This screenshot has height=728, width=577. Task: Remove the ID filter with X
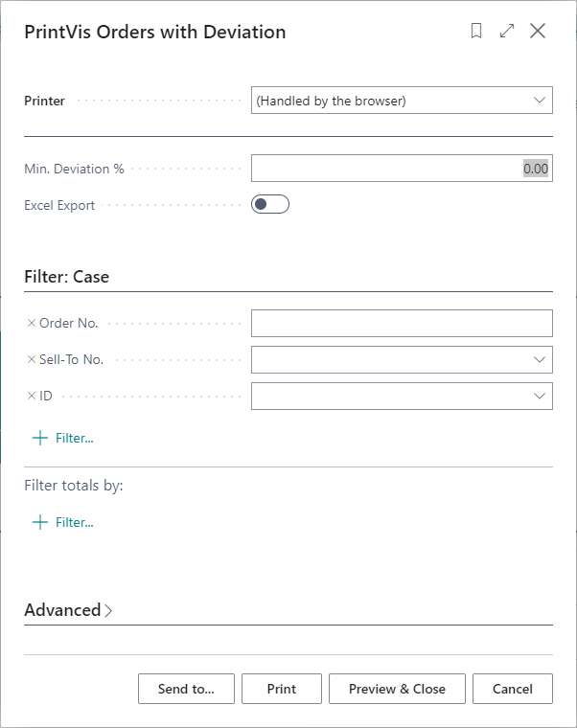coord(32,396)
